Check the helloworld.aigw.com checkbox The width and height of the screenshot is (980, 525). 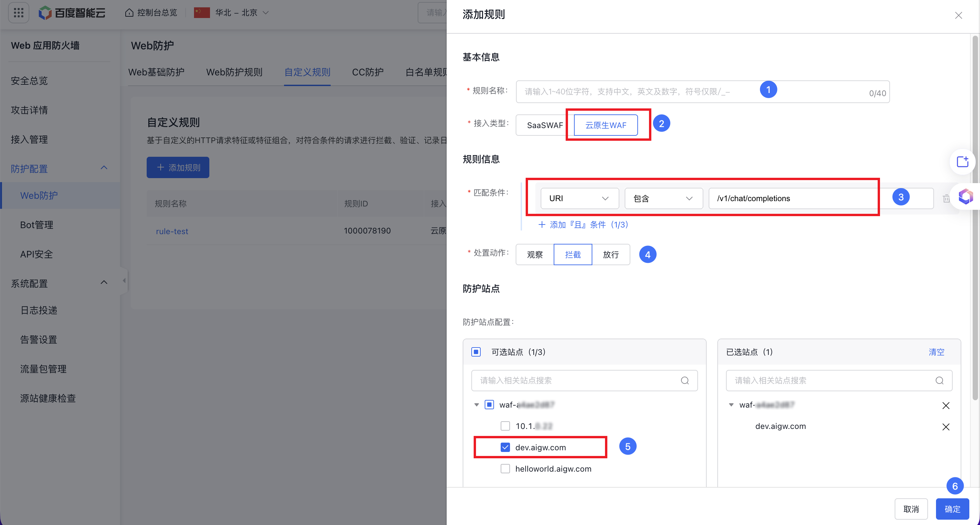[505, 469]
